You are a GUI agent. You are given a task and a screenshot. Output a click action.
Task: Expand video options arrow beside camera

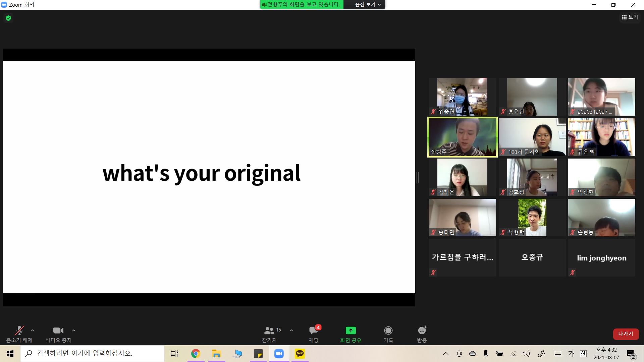[74, 330]
